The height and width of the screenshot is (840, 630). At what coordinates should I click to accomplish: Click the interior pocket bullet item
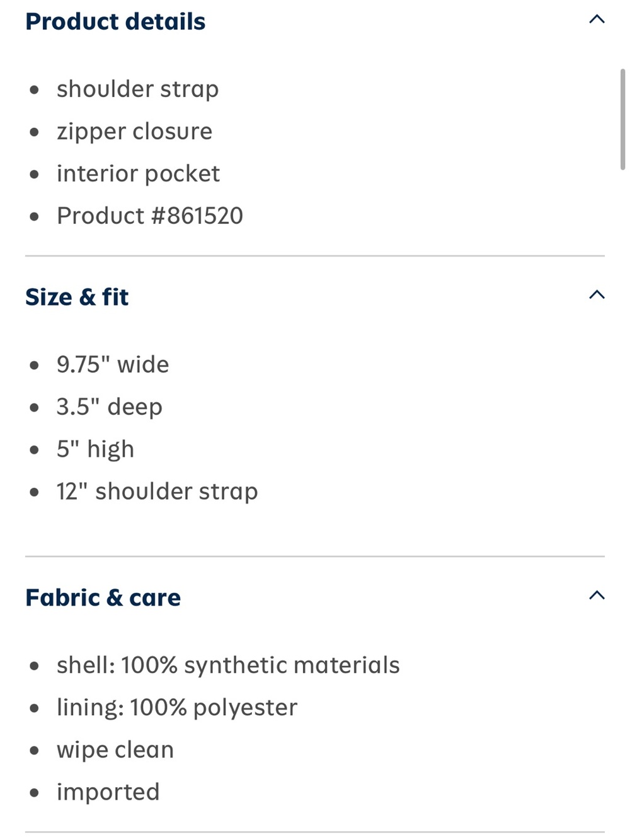coord(139,173)
